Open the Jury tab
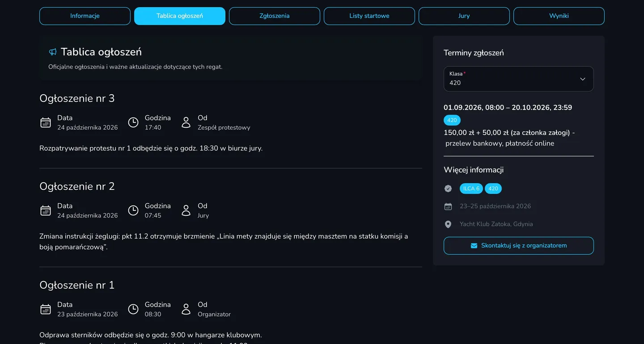 [464, 16]
